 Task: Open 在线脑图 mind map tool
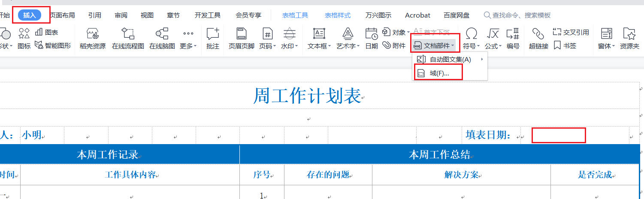click(162, 38)
